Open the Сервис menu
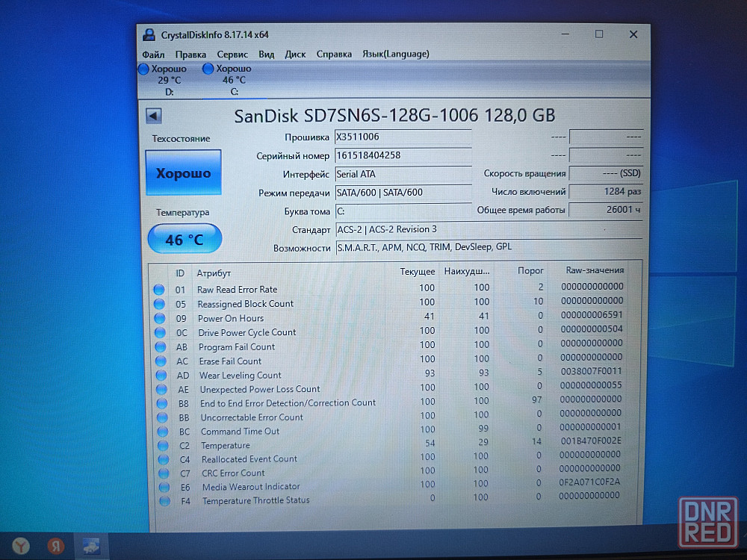This screenshot has height=560, width=747. (x=232, y=54)
